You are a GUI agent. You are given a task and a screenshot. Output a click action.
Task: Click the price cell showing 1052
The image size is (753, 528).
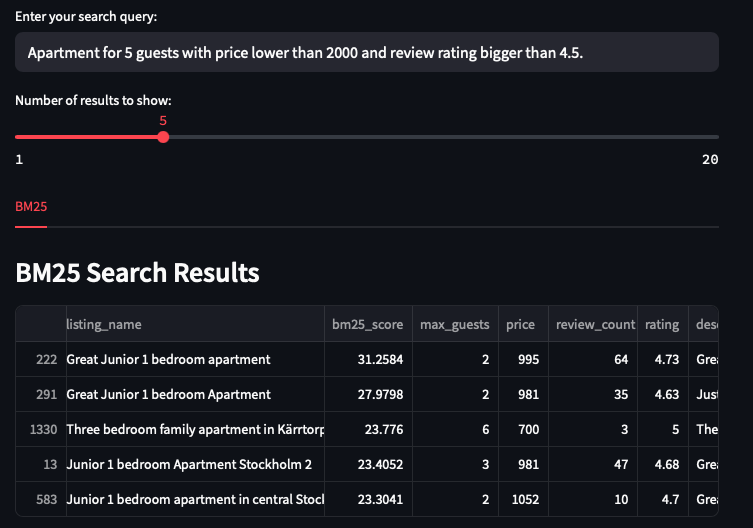[523, 500]
